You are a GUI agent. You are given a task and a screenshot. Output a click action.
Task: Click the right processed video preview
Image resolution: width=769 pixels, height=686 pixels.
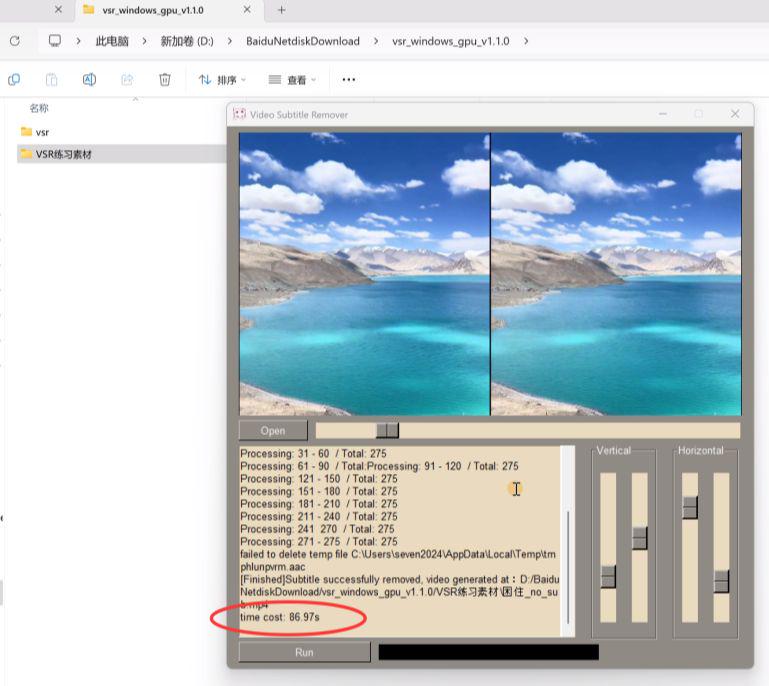pyautogui.click(x=616, y=274)
